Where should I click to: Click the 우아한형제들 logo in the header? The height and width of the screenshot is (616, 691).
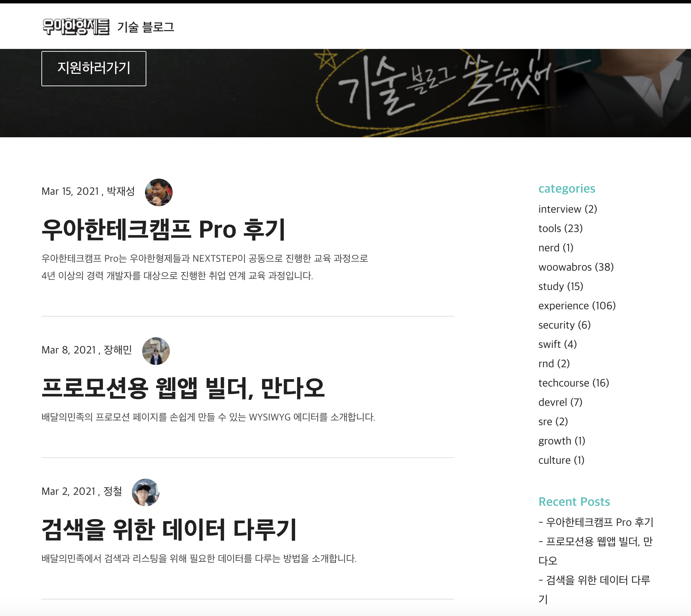[x=76, y=27]
